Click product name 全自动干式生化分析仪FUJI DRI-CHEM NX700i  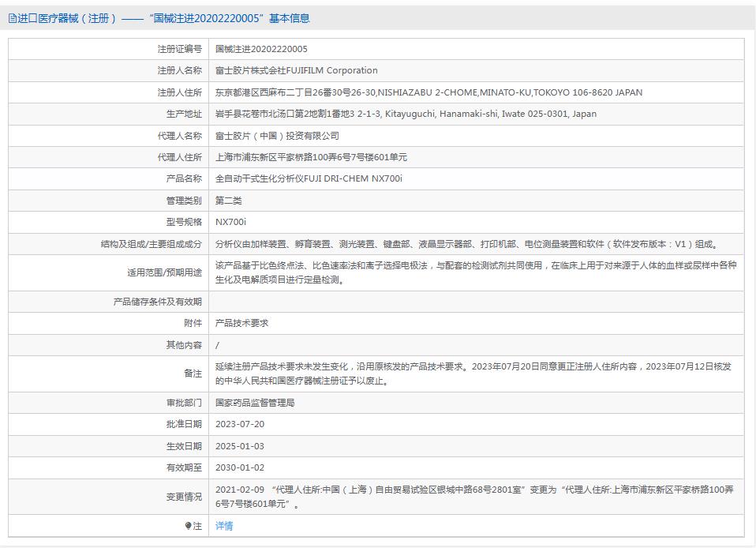[309, 179]
